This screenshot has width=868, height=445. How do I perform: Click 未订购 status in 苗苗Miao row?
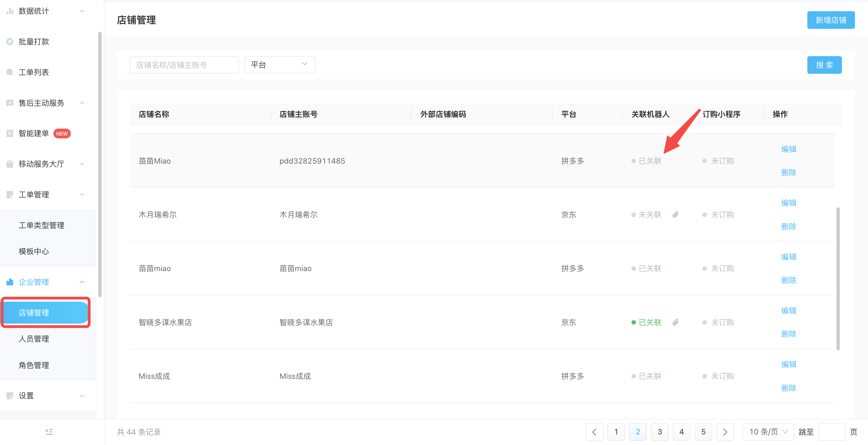718,161
